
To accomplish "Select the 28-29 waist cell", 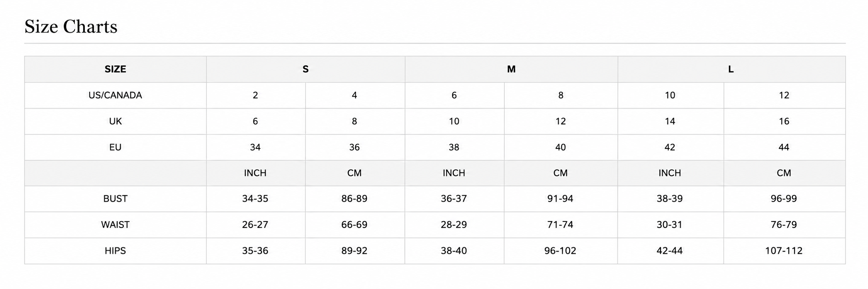I will [454, 225].
